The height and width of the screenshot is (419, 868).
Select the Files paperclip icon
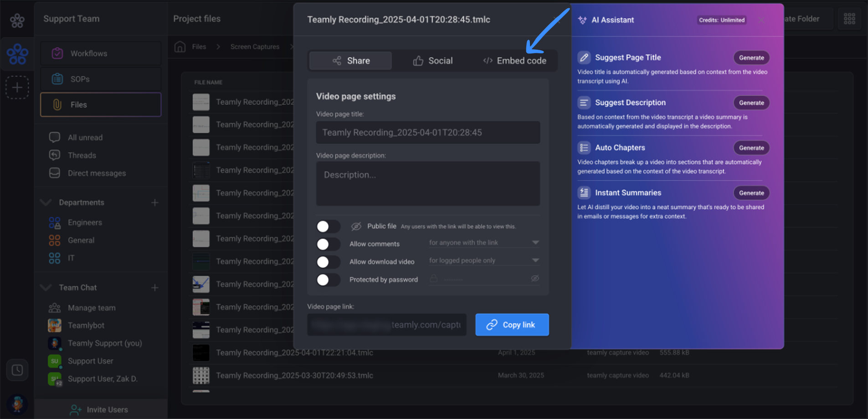(57, 105)
